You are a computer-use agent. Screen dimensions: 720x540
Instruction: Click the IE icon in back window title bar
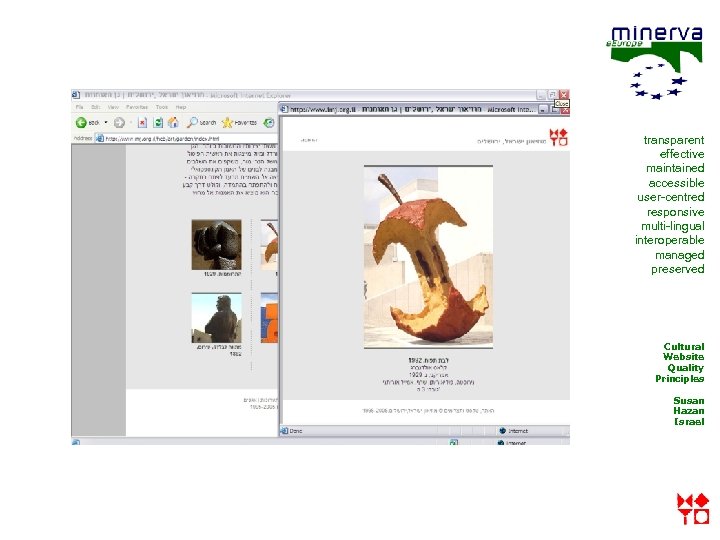coord(76,95)
